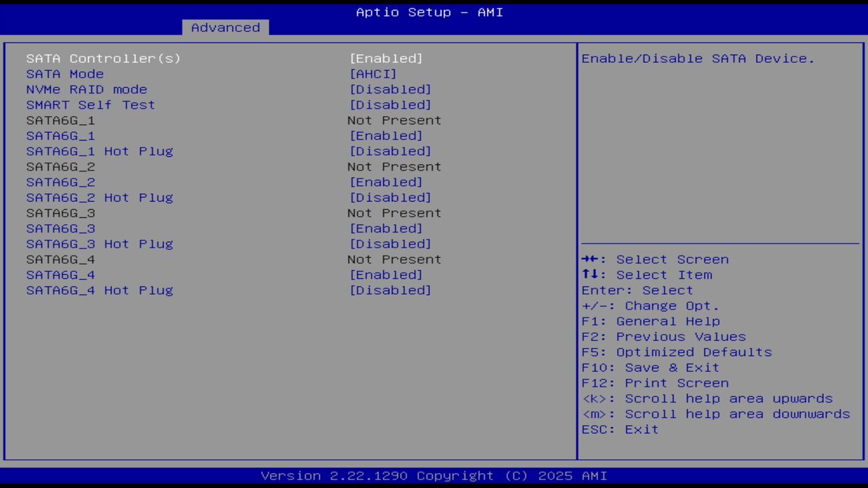Click the Aptio Setup AMI title bar
Viewport: 868px width, 488px height.
point(429,12)
